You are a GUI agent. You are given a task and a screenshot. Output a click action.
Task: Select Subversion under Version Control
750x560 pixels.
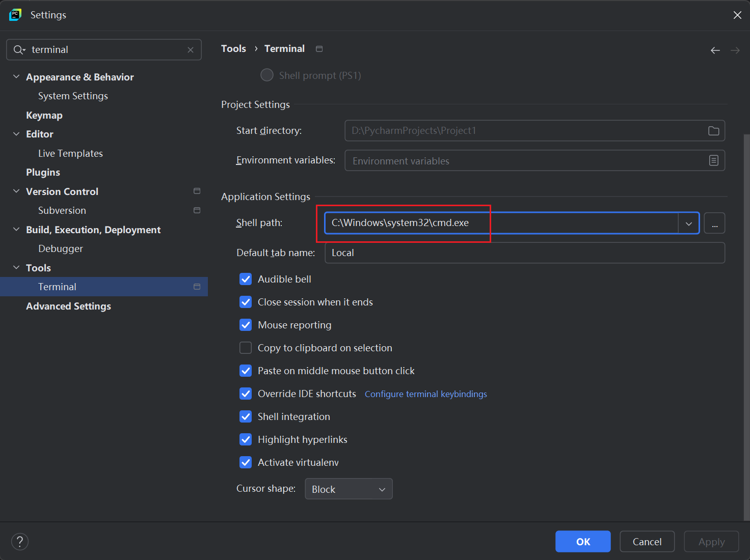click(x=62, y=210)
